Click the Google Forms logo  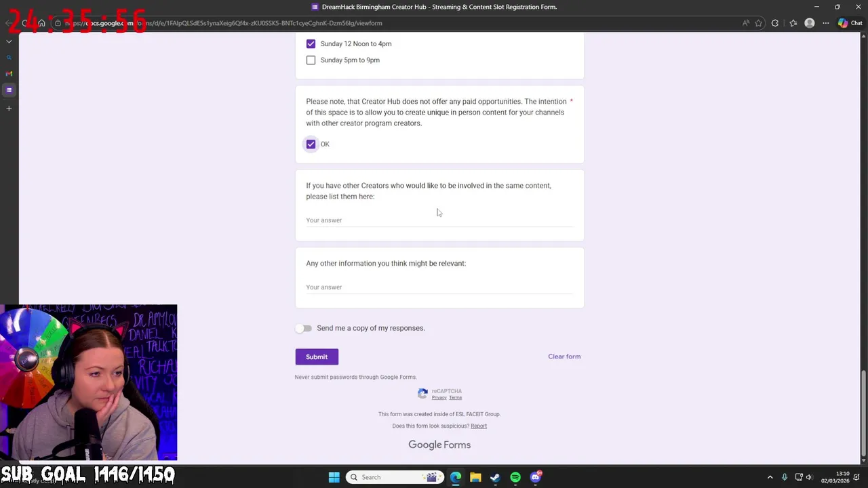click(x=439, y=445)
